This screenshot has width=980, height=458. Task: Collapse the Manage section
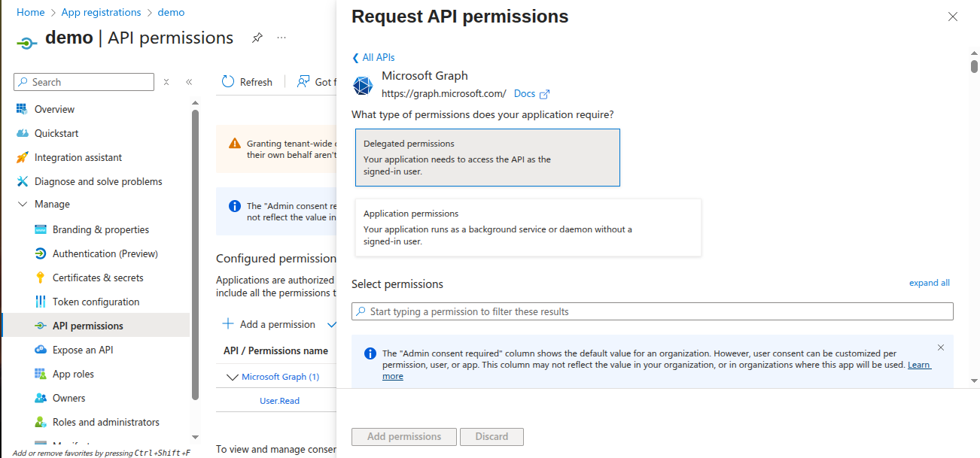pos(22,205)
